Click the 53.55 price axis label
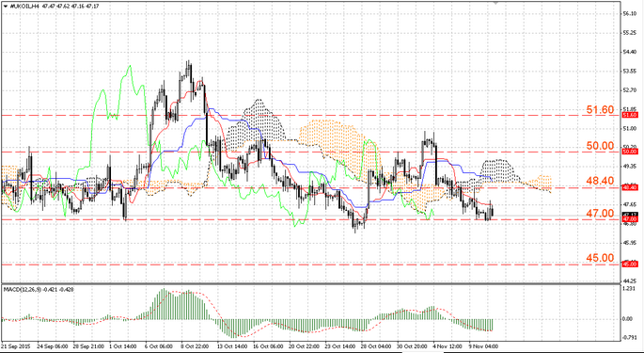 [x=629, y=72]
